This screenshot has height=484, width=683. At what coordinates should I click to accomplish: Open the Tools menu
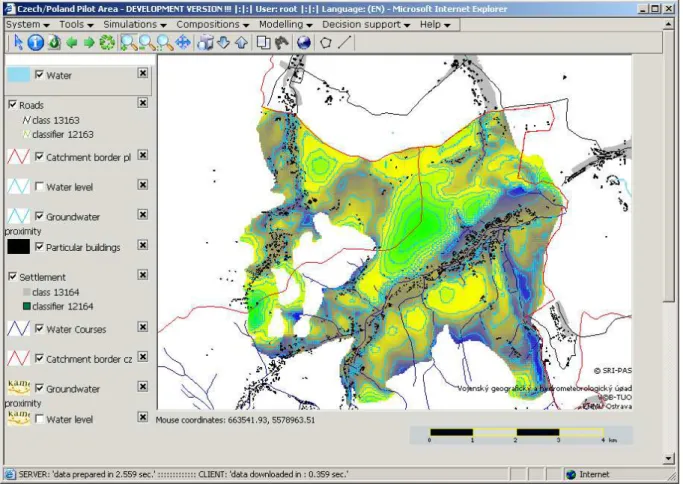[76, 24]
